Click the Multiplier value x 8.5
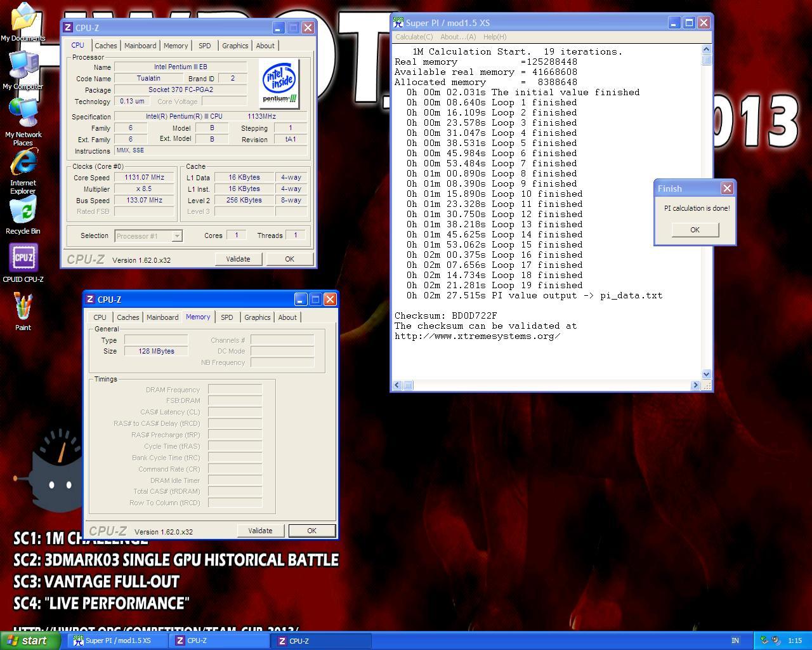 145,189
